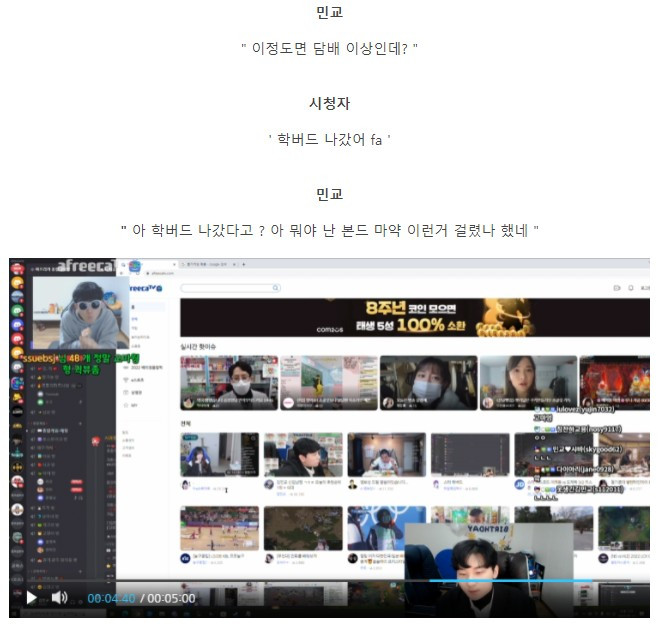
Task: Mute the video with the speaker icon
Action: [x=59, y=597]
